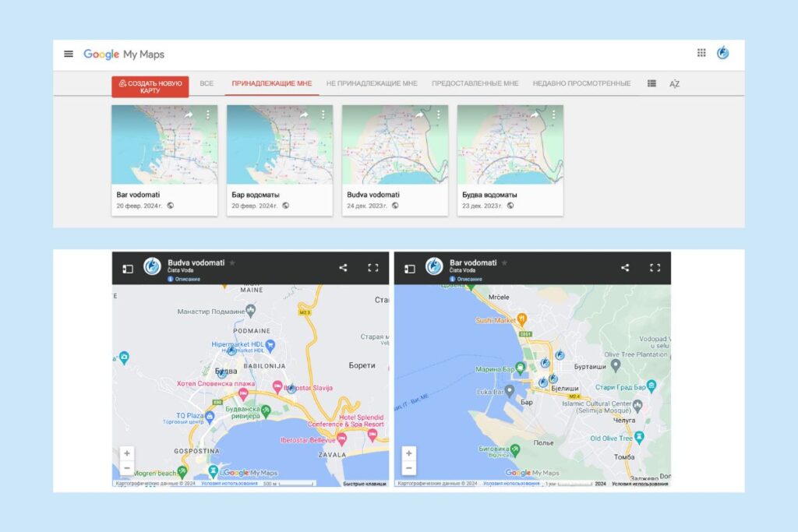Click the Стари Град Бар pin

point(651,386)
